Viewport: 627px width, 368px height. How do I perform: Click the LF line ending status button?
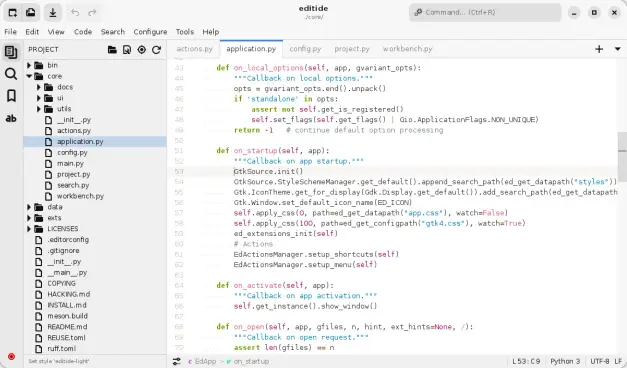click(618, 362)
